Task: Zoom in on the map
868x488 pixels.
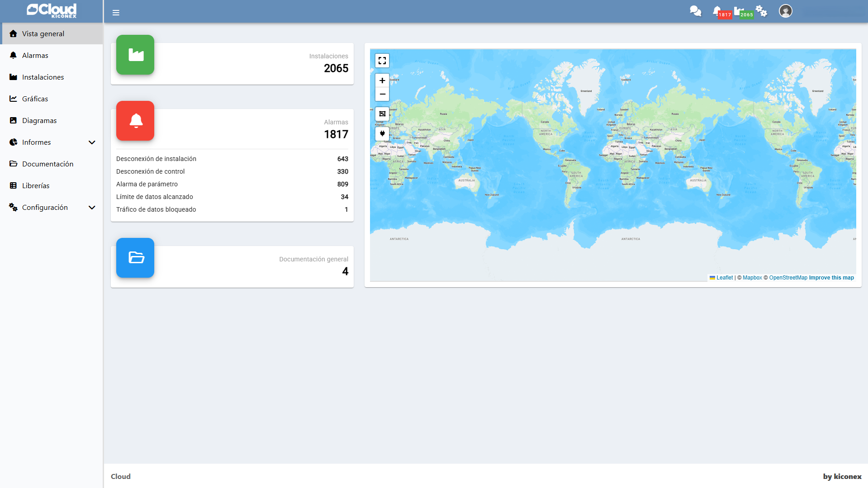Action: 382,81
